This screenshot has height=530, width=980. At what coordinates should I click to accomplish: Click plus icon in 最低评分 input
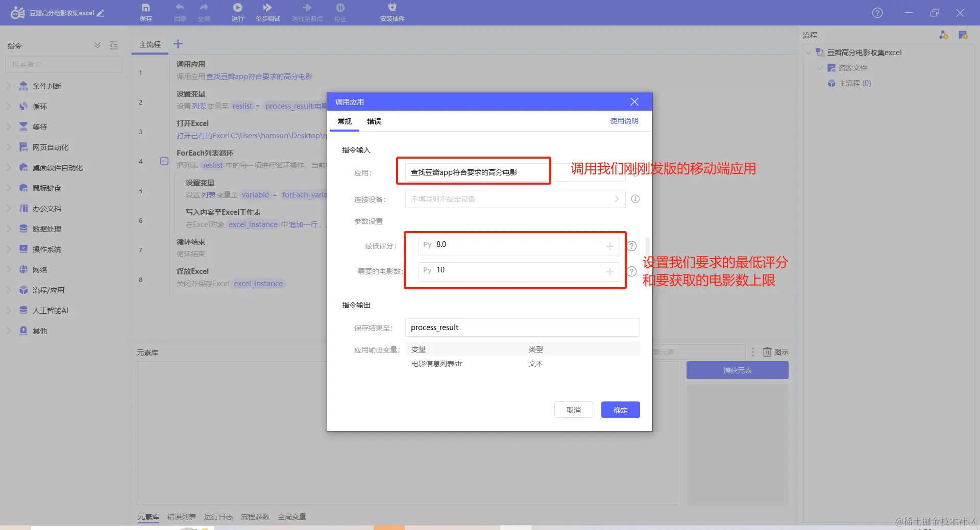(610, 246)
